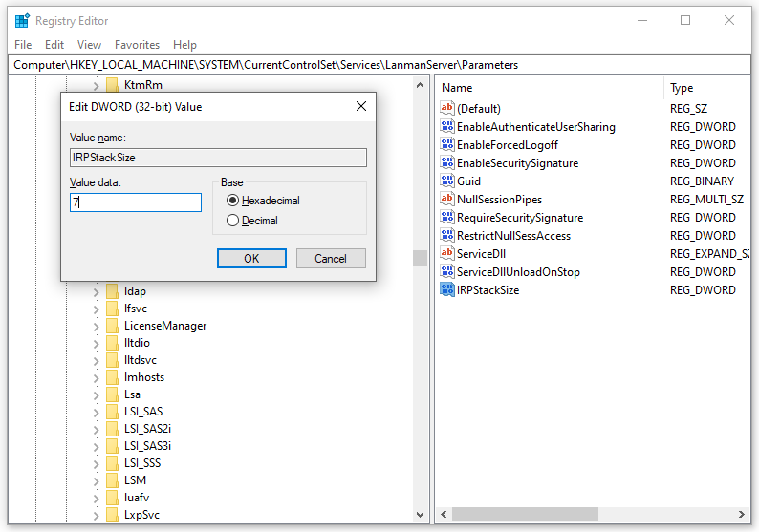Image resolution: width=759 pixels, height=532 pixels.
Task: Expand the KtmRm tree node
Action: coord(96,86)
